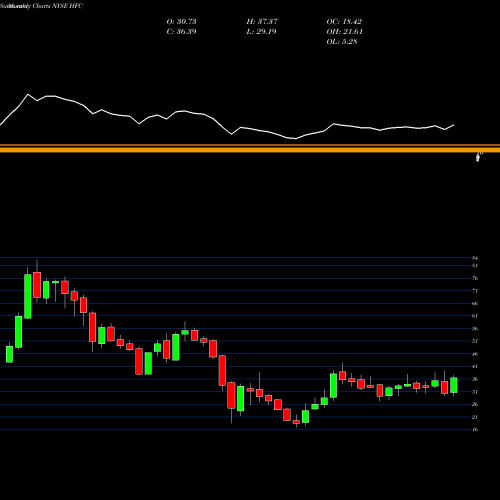Click the 31 price axis label

475,392
